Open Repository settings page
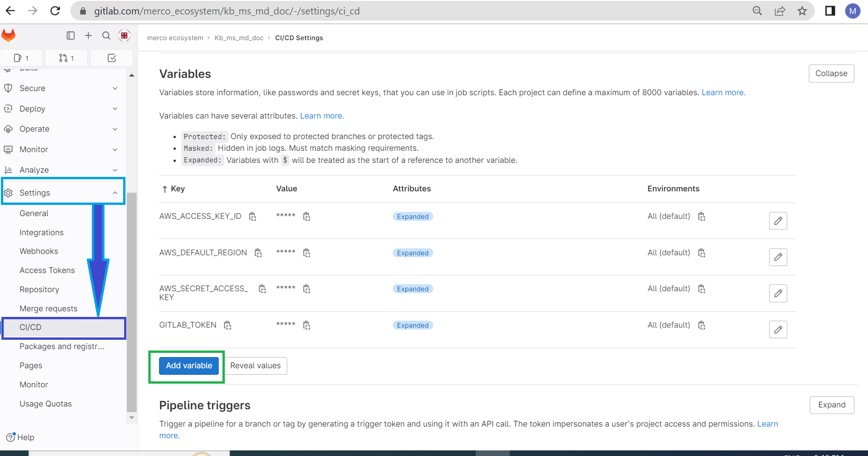 39,289
